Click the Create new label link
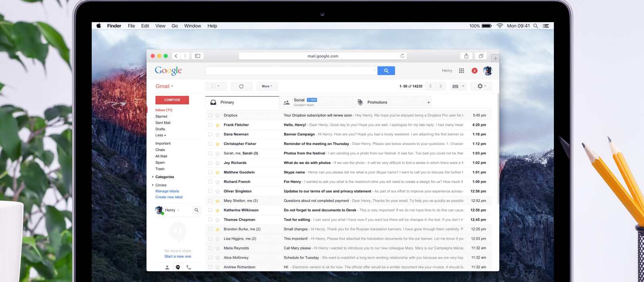 pos(169,197)
